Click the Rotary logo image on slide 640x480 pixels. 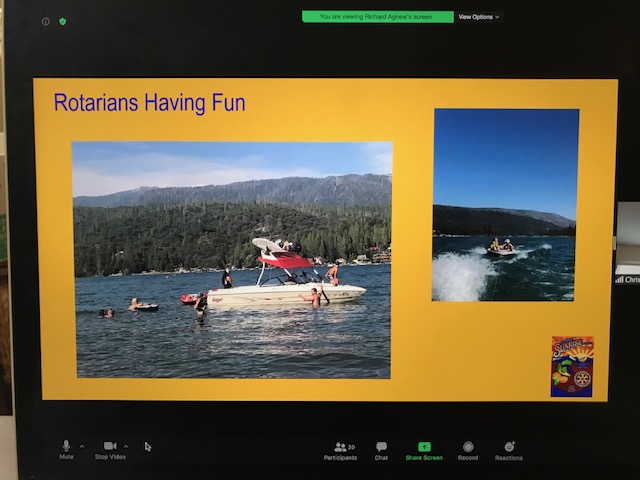(572, 366)
